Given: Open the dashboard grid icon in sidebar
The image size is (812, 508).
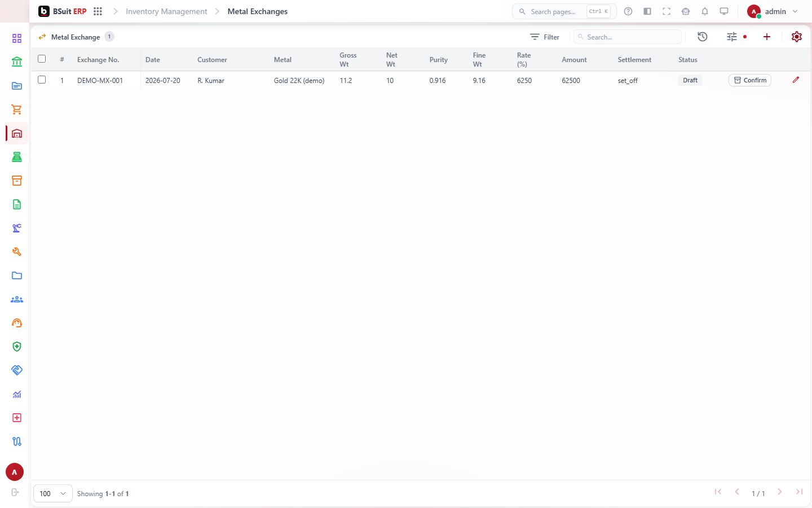Looking at the screenshot, I should point(17,38).
